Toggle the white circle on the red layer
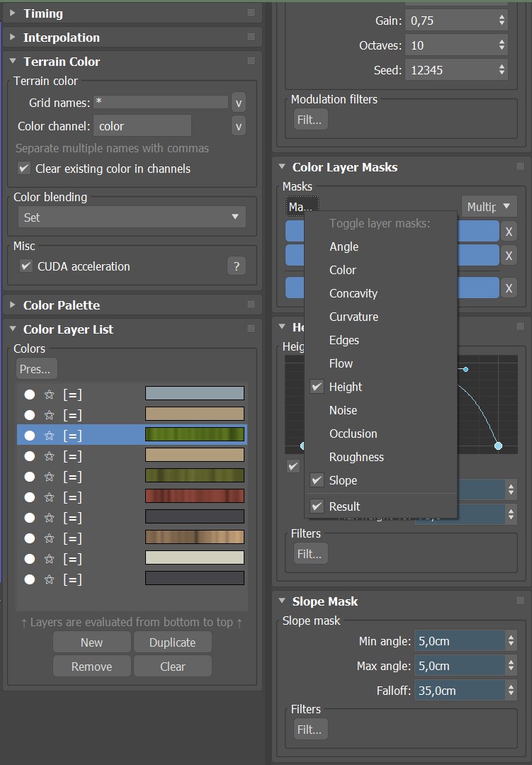The height and width of the screenshot is (765, 532). pyautogui.click(x=30, y=497)
